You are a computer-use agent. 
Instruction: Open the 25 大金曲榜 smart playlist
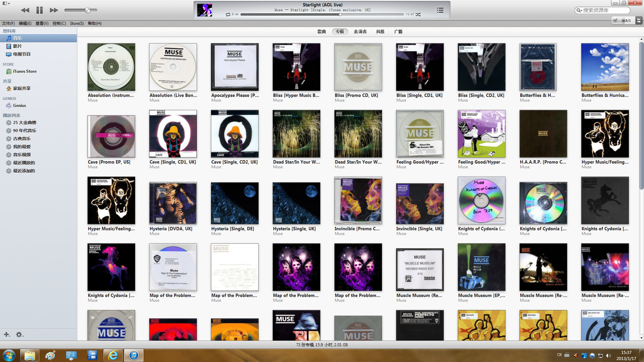point(38,123)
